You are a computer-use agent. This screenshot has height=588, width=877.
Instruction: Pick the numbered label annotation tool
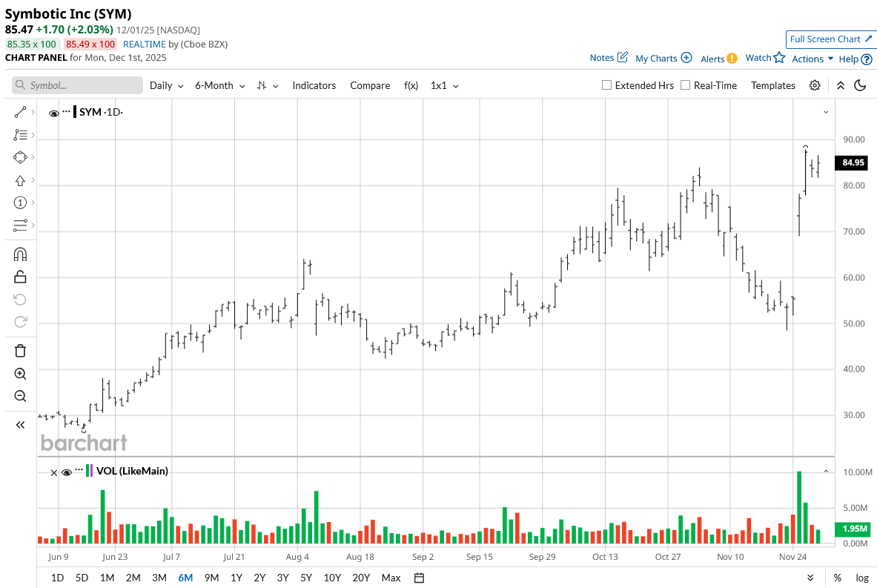20,202
